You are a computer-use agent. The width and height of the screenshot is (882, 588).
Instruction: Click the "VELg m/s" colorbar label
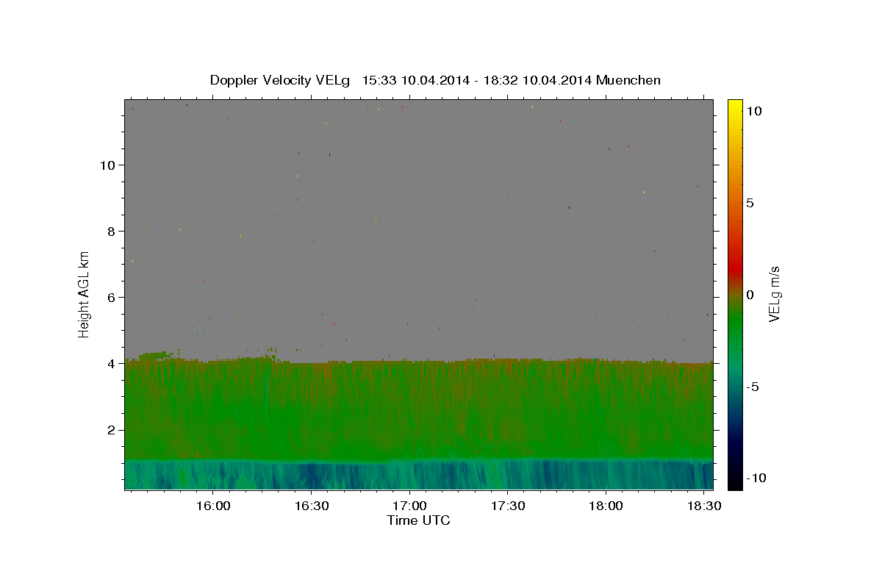point(774,294)
